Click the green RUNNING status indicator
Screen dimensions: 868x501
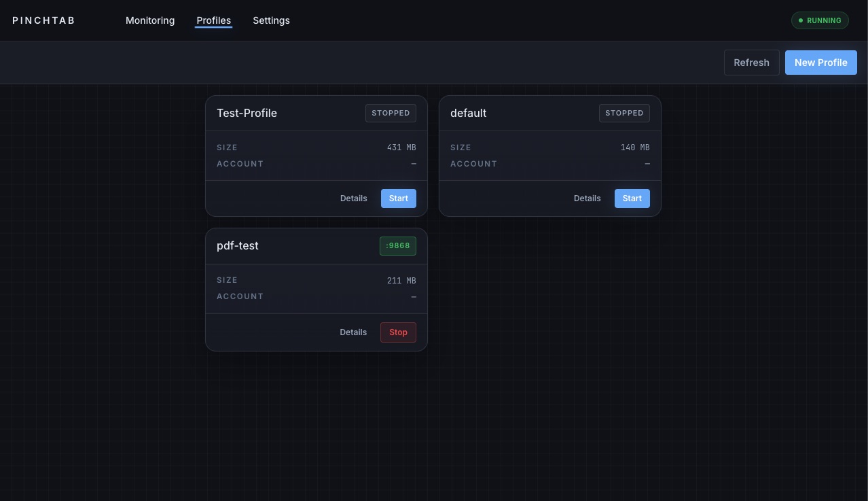click(820, 20)
